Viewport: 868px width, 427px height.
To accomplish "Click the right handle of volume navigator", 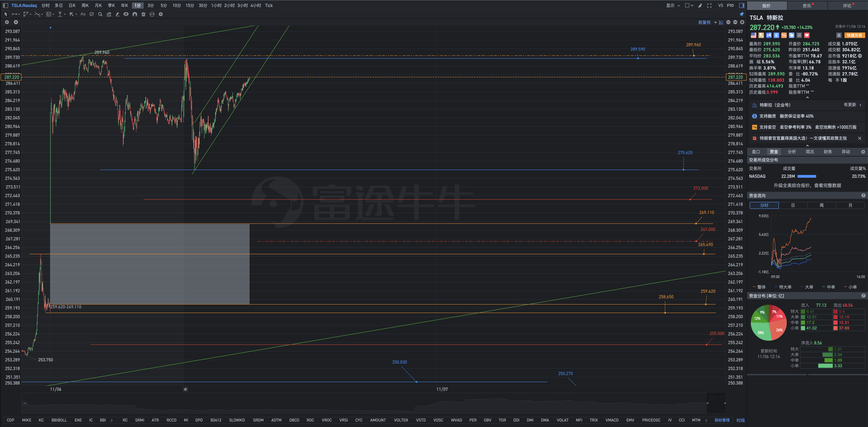I will click(725, 403).
